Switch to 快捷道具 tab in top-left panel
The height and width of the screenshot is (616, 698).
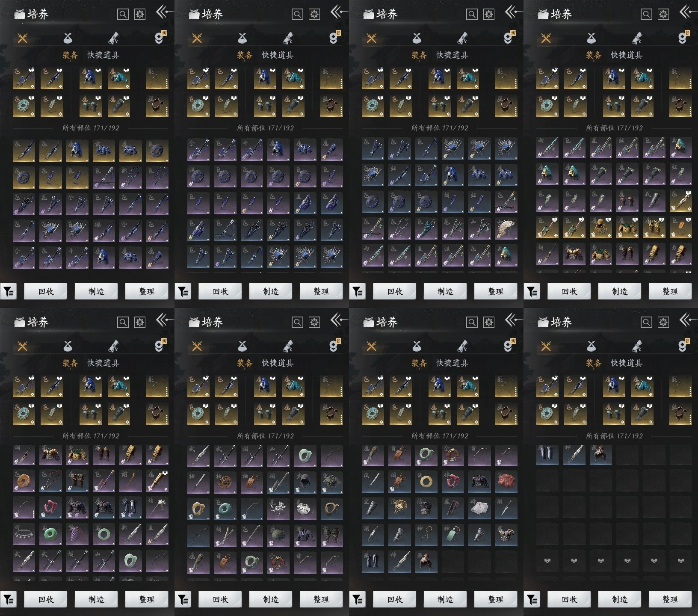103,55
